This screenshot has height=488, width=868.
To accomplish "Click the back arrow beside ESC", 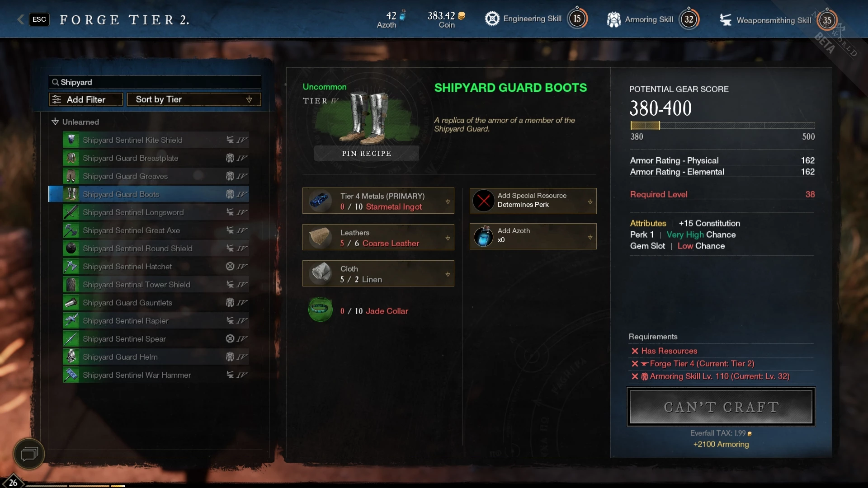I will (20, 19).
